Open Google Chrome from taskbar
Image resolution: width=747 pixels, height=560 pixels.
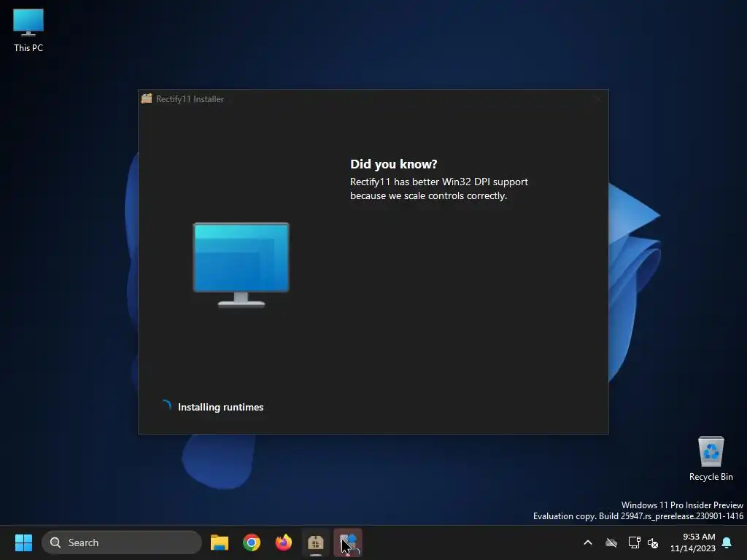point(252,542)
